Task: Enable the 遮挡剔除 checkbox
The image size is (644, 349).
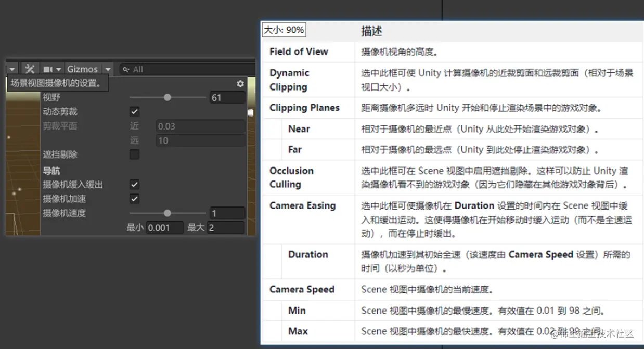Action: point(134,154)
